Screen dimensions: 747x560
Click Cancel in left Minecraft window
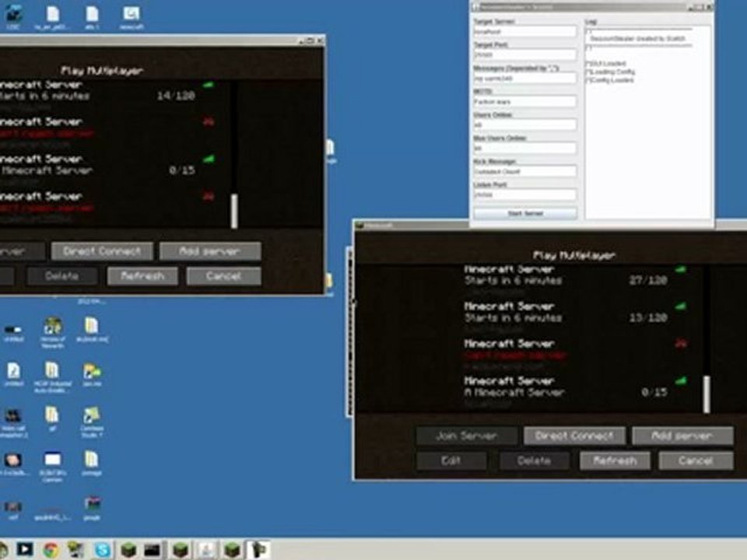pyautogui.click(x=224, y=275)
